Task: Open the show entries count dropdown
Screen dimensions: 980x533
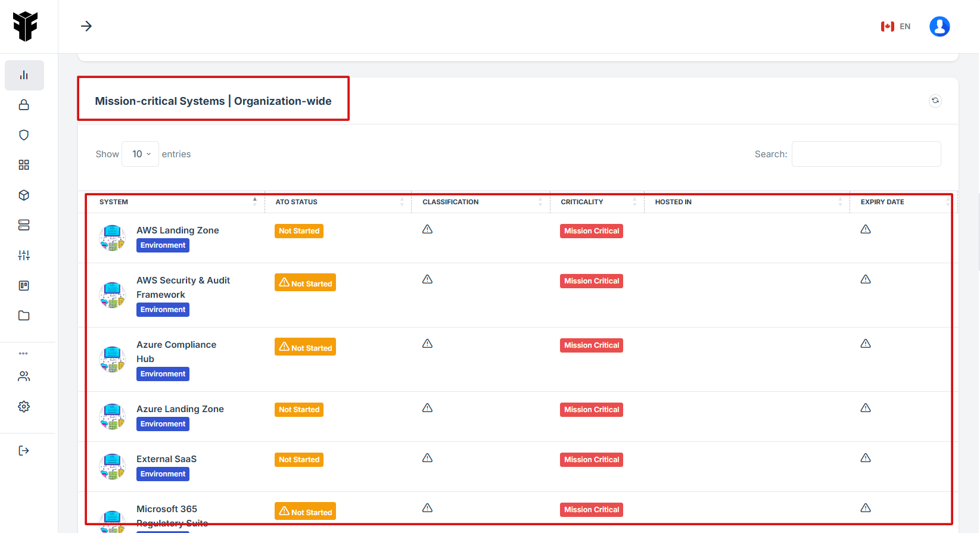Action: [141, 154]
